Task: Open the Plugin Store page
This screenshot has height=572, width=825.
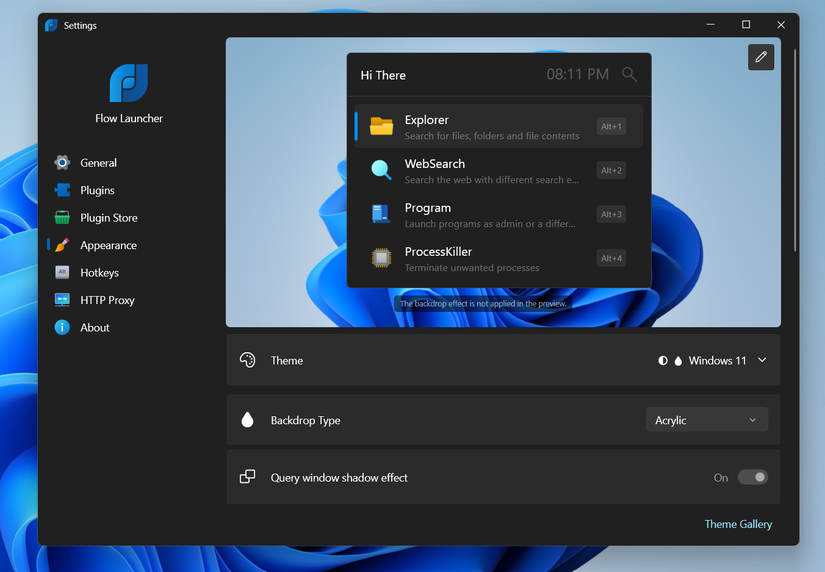Action: (x=109, y=217)
